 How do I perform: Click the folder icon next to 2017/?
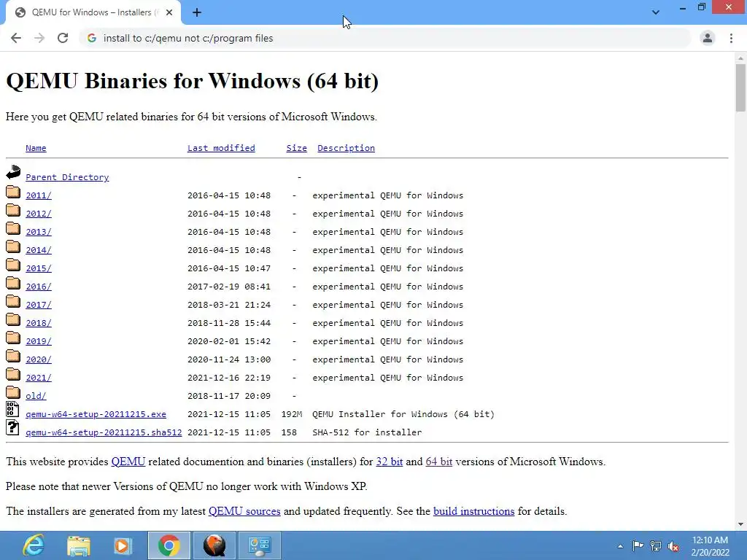click(13, 301)
